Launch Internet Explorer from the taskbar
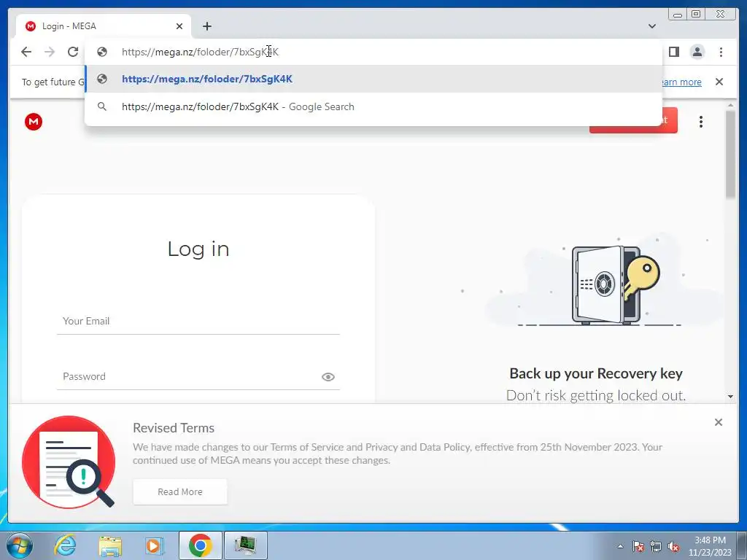This screenshot has width=747, height=560. (x=65, y=545)
